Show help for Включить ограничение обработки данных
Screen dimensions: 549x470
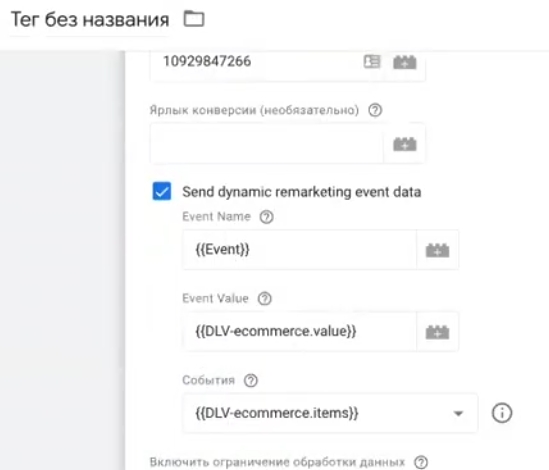tap(421, 462)
